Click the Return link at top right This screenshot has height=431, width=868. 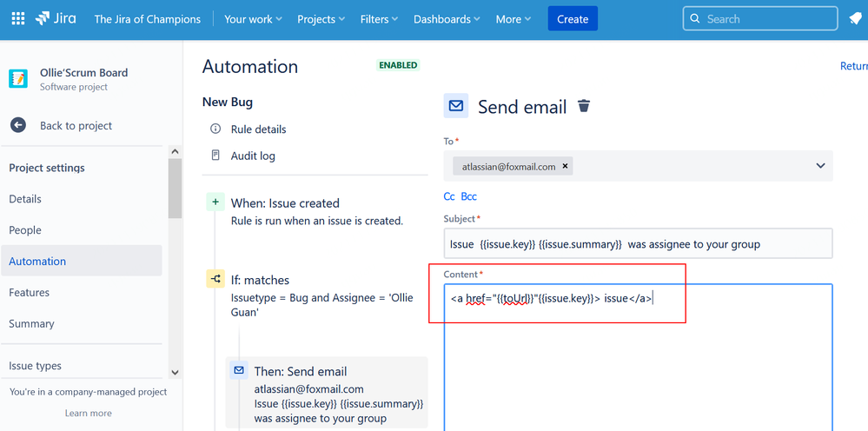point(853,66)
